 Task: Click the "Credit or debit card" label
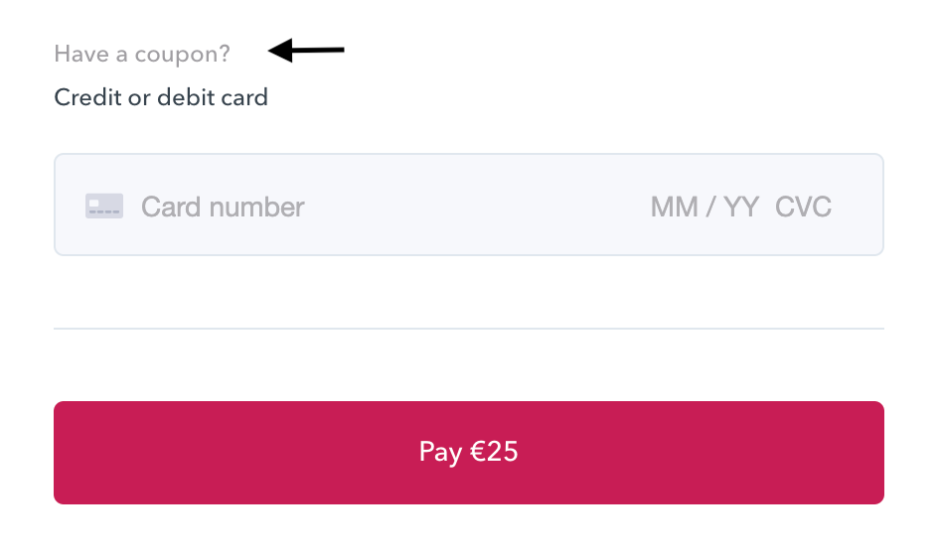(161, 97)
